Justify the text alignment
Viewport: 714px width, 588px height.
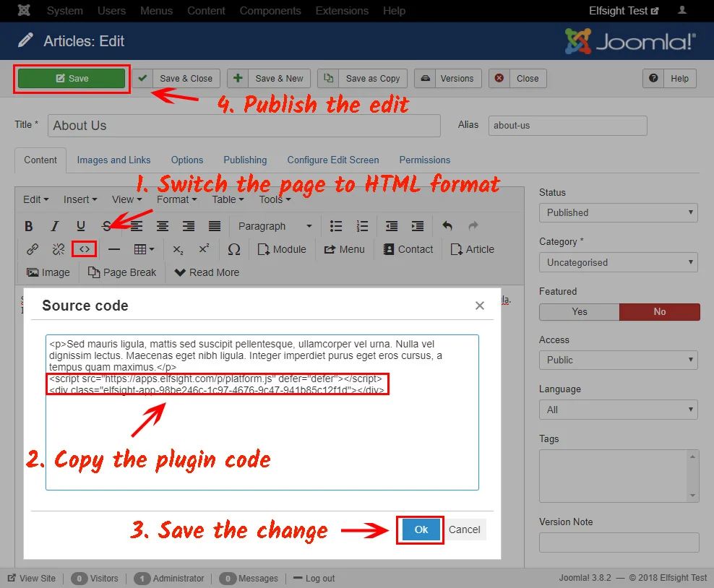[215, 225]
